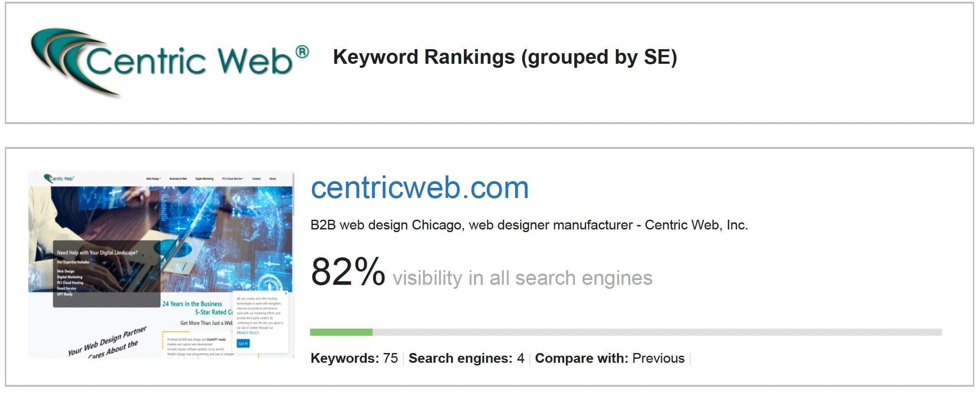
Task: Click the Need Help with Your Digital Landscape box
Action: [106, 274]
